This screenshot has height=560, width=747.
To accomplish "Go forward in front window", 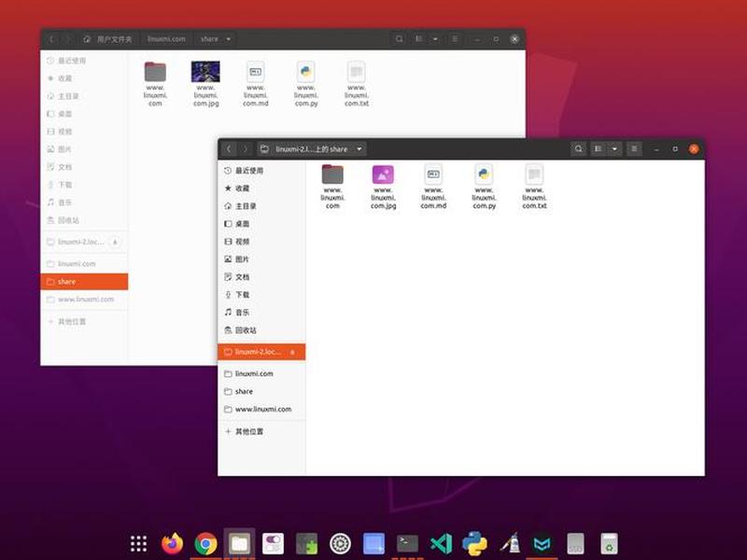I will click(246, 149).
